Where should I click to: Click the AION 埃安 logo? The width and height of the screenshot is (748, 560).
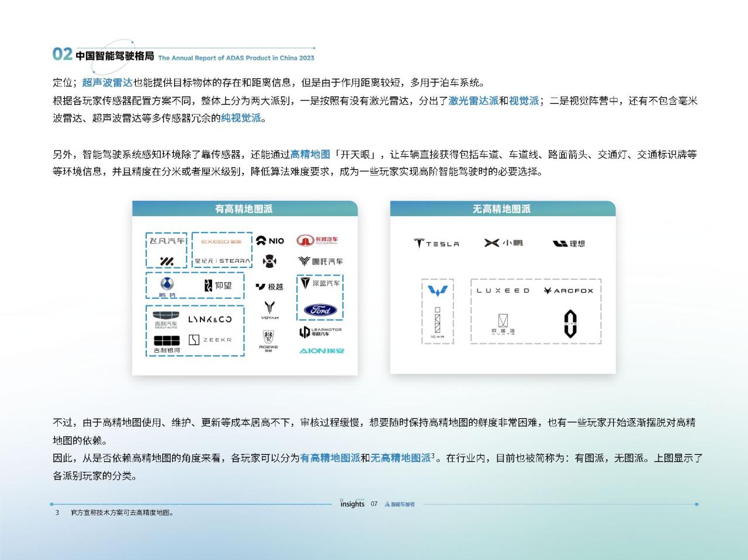tap(321, 350)
